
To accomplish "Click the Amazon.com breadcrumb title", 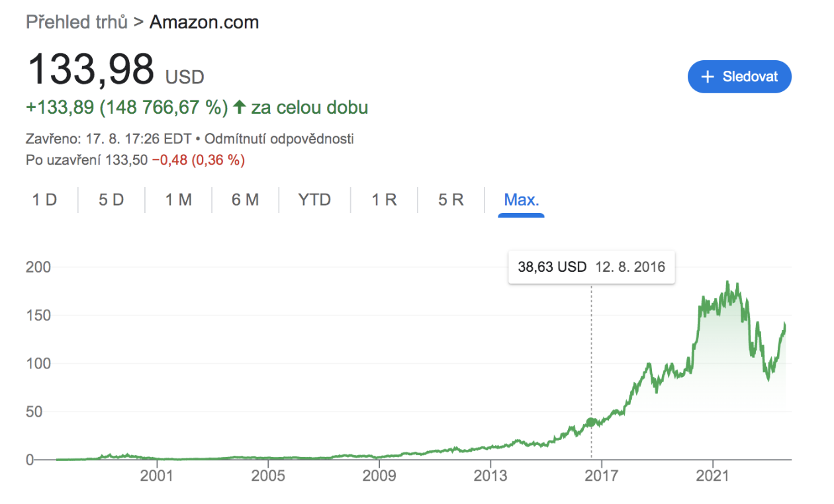I will click(204, 22).
